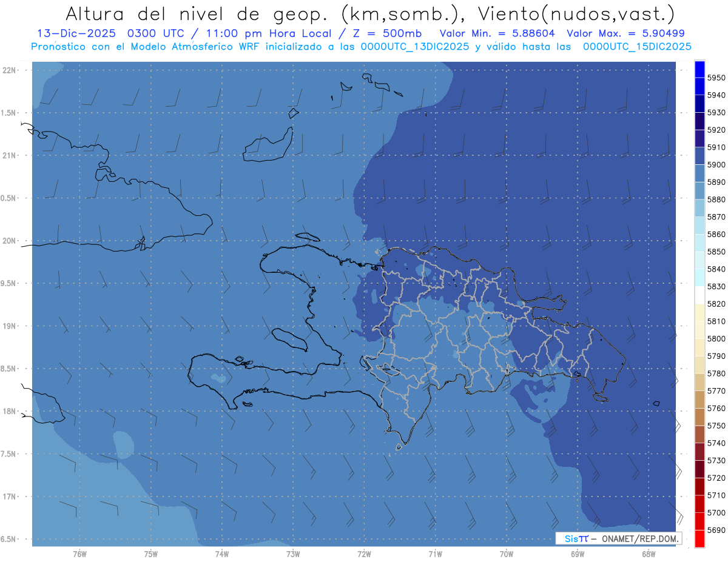This screenshot has height=562, width=728.
Task: Click the '18N' latitude axis label
Action: 9,412
